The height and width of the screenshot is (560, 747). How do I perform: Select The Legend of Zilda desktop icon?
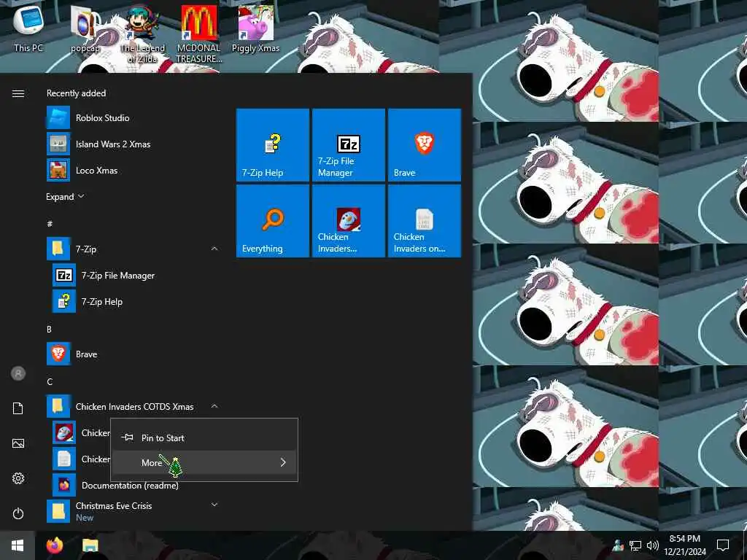click(x=142, y=34)
